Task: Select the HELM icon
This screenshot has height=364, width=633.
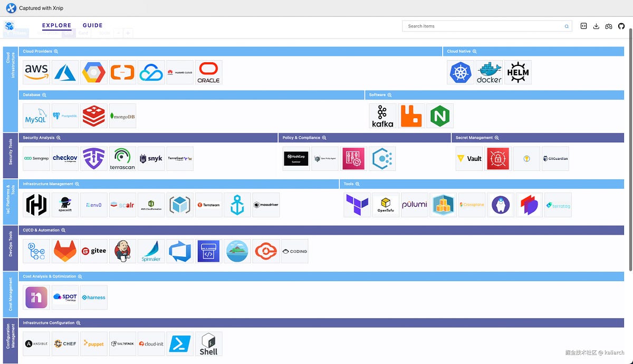Action: 517,72
